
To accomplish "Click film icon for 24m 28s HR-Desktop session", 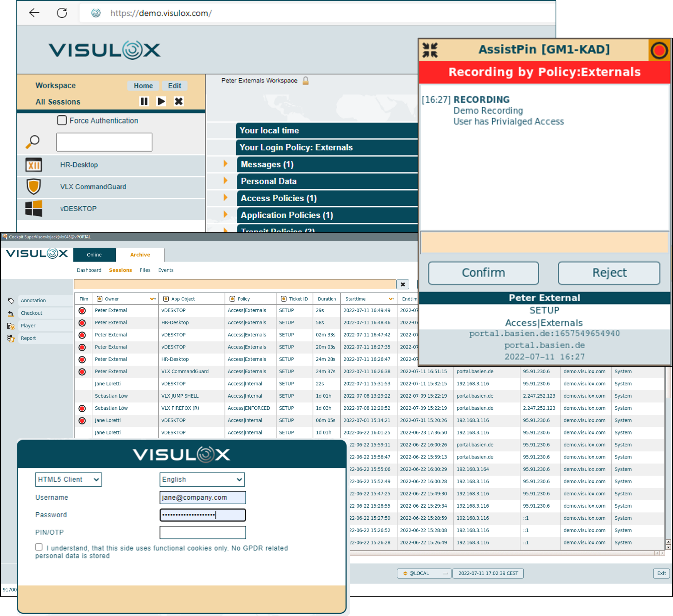I will tap(82, 360).
